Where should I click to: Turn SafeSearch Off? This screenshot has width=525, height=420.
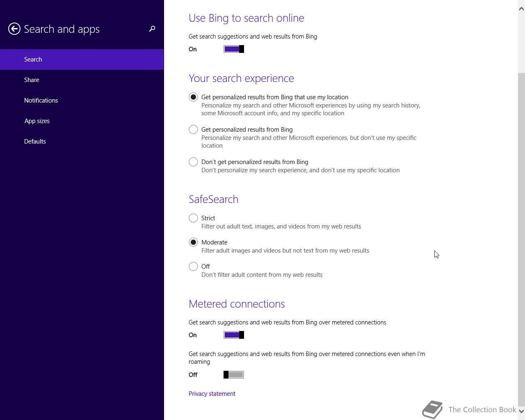click(193, 267)
